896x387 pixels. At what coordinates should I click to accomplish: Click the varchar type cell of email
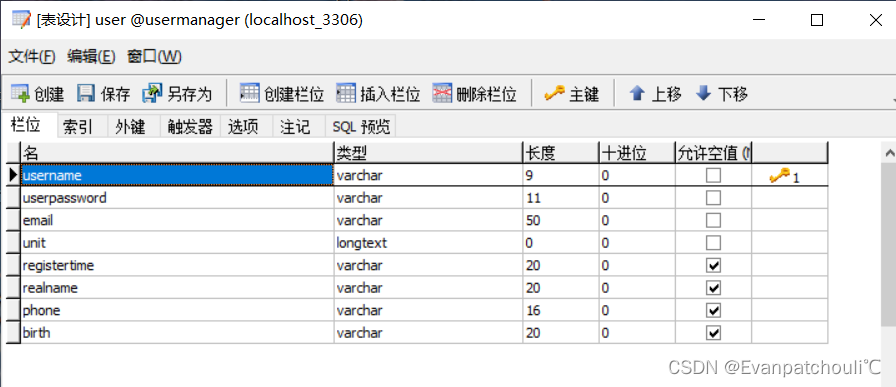click(429, 221)
